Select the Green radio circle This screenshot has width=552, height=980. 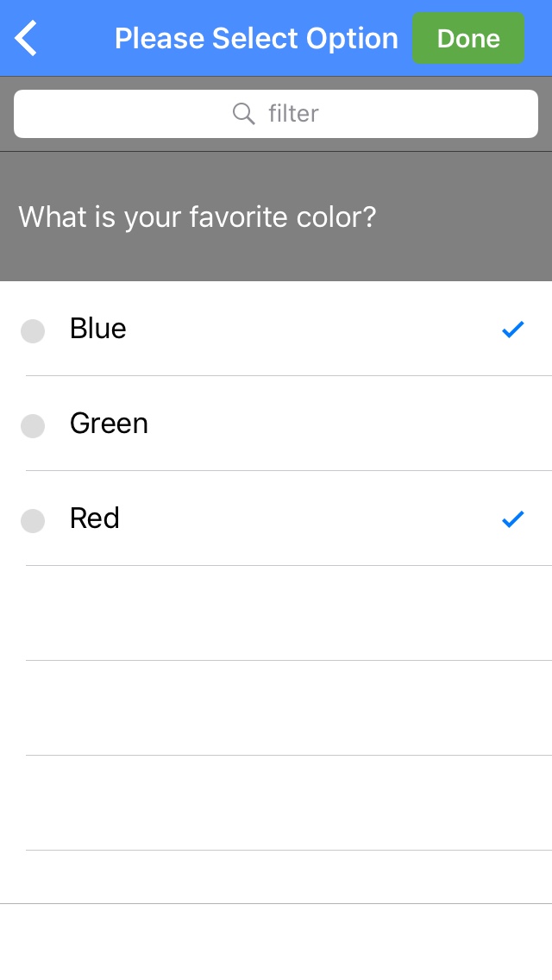[33, 426]
